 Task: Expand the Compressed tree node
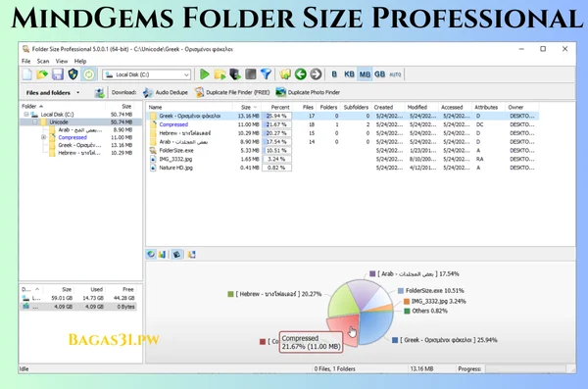[43, 137]
